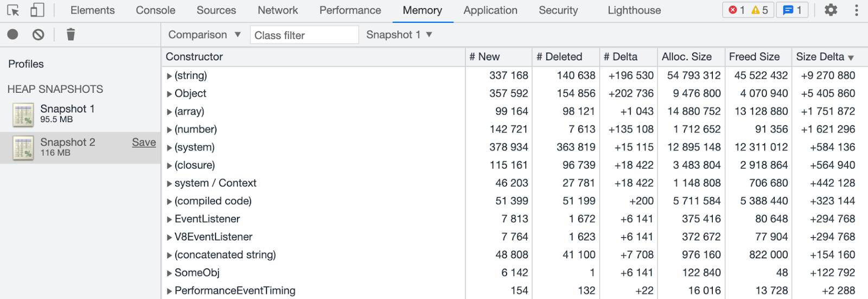Expand the (concatenated string) row

click(x=169, y=255)
